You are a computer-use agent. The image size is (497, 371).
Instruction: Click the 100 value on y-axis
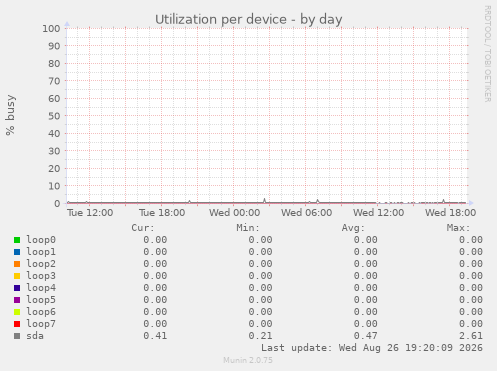coord(51,28)
